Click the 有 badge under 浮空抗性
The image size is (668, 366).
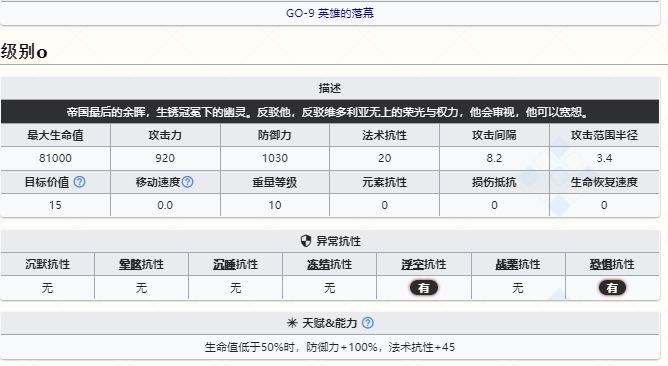click(424, 288)
